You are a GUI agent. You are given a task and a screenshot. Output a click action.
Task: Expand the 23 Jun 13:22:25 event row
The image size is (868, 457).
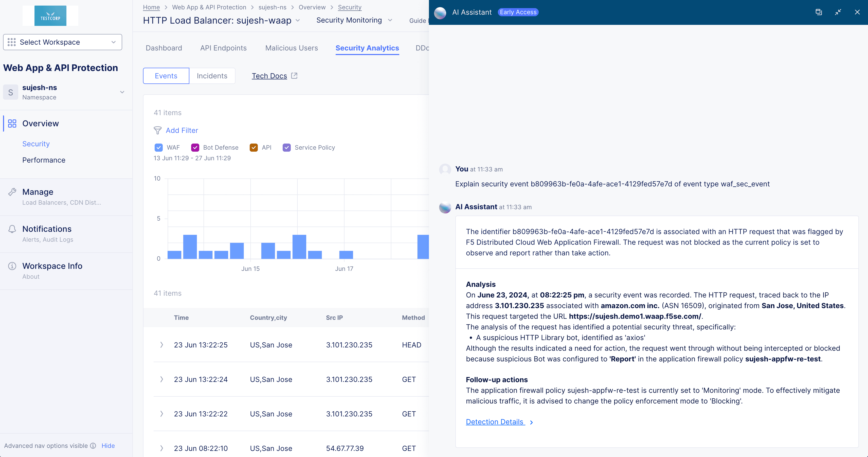[162, 345]
